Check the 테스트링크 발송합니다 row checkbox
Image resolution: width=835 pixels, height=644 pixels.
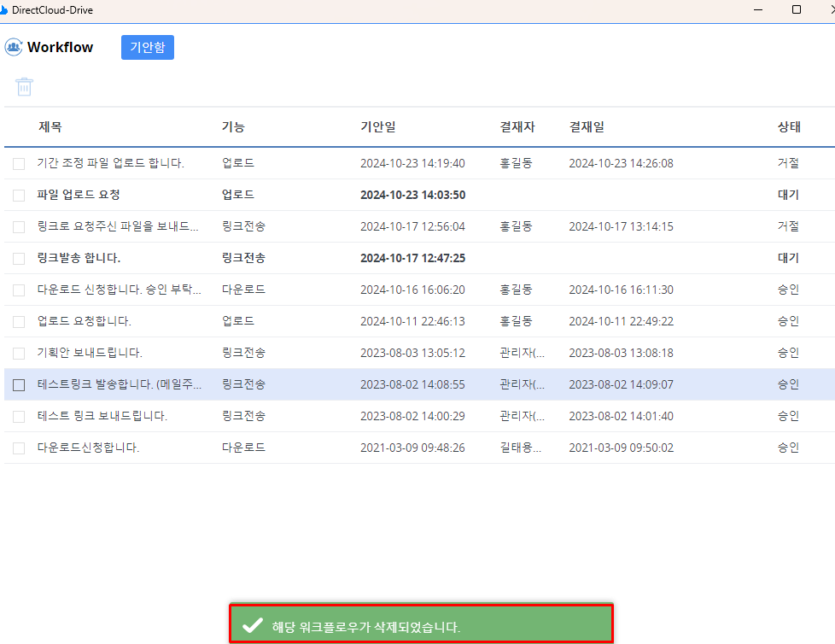[19, 385]
